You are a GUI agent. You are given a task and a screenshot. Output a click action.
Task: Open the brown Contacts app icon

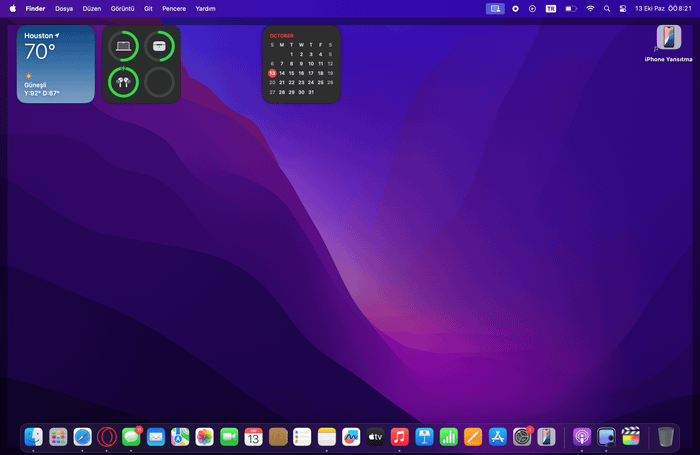pos(278,437)
